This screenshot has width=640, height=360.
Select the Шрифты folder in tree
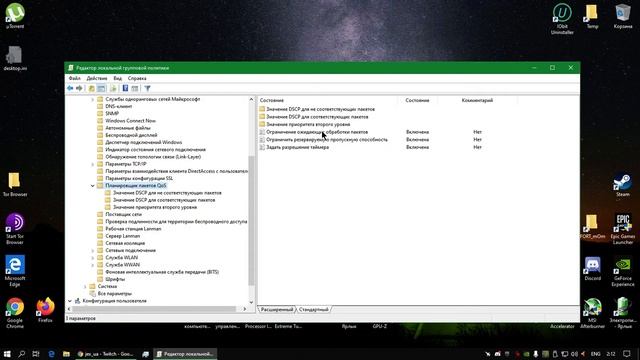[x=115, y=279]
